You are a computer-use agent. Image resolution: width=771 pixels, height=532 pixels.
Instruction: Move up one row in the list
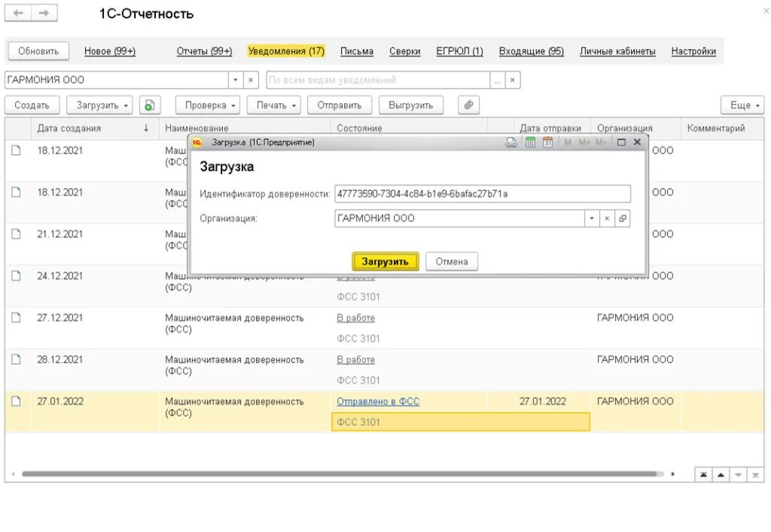(x=721, y=475)
